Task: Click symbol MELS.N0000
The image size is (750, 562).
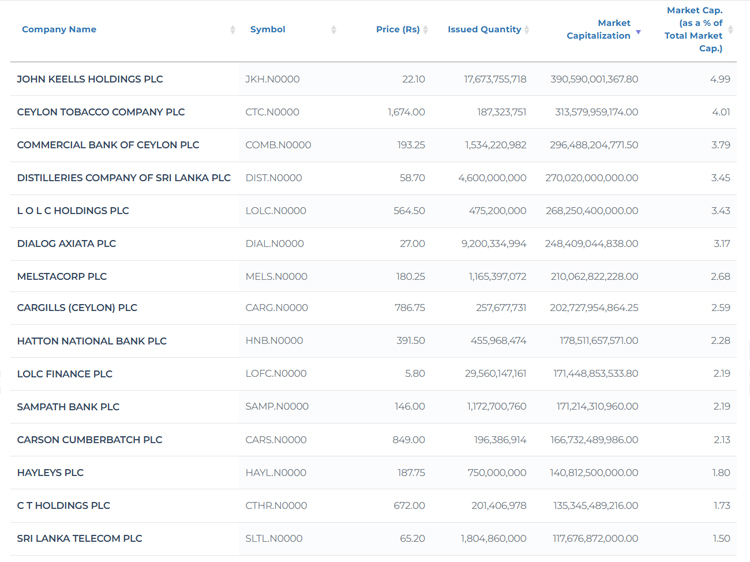Action: pos(276,276)
